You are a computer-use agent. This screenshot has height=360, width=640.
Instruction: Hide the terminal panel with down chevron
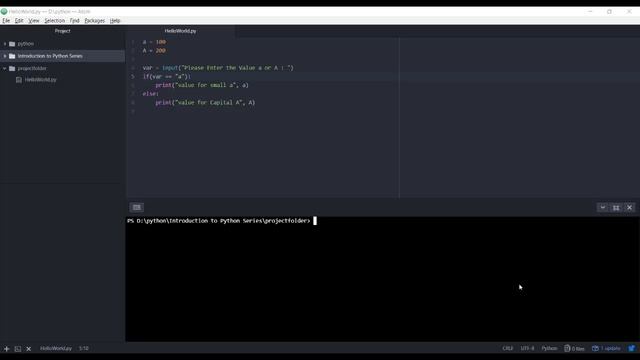[602, 207]
